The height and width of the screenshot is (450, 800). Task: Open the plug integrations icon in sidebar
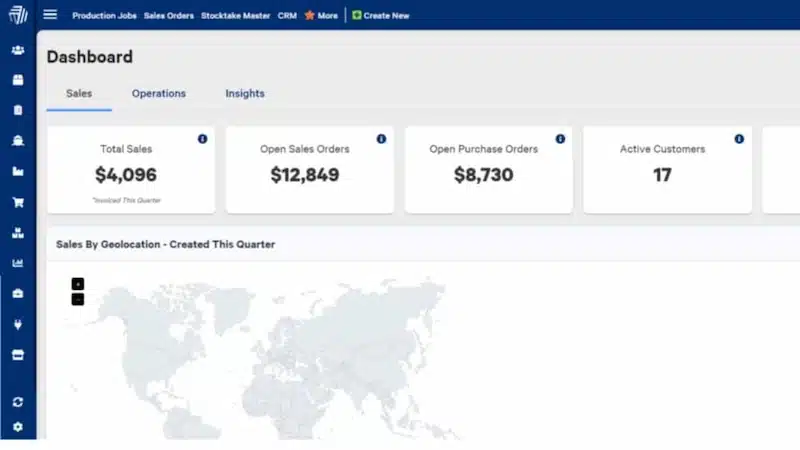[18, 324]
